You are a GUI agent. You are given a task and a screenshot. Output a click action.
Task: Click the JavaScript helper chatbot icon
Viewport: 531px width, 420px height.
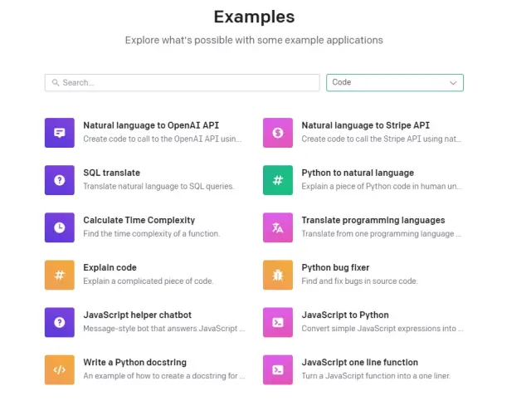pos(60,322)
